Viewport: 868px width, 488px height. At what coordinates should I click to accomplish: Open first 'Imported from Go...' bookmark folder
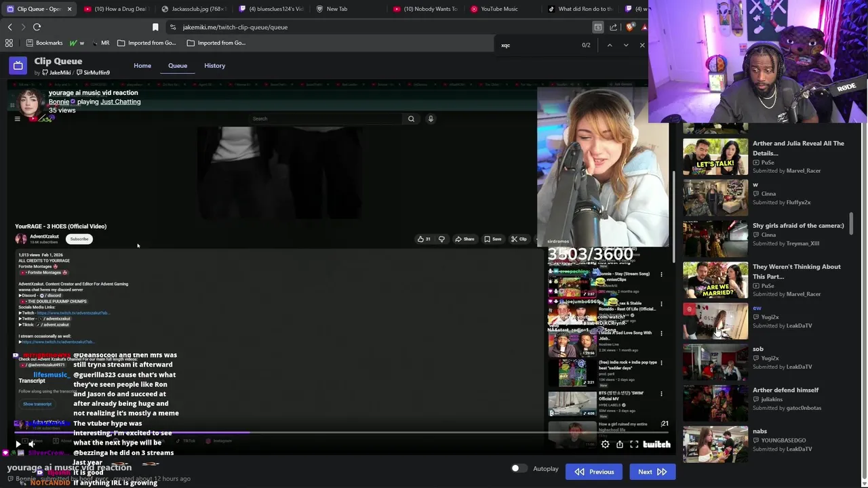(x=146, y=43)
